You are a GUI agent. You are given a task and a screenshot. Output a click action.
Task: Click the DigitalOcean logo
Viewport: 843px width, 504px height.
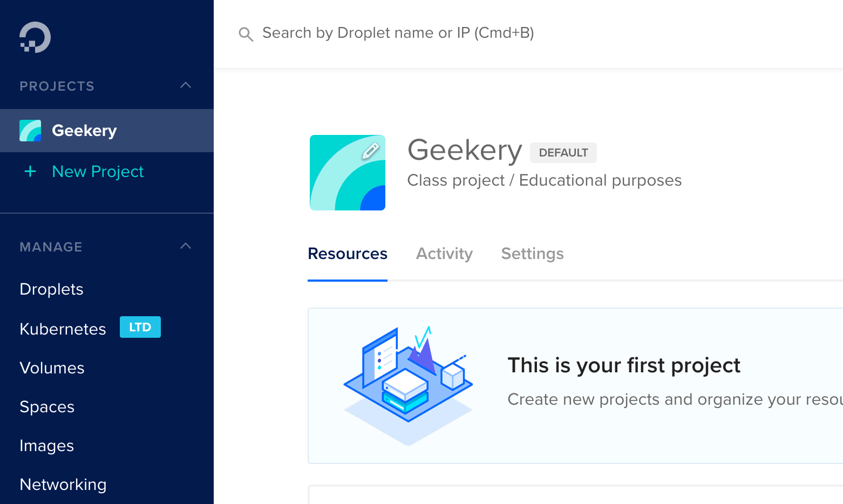[x=35, y=37]
